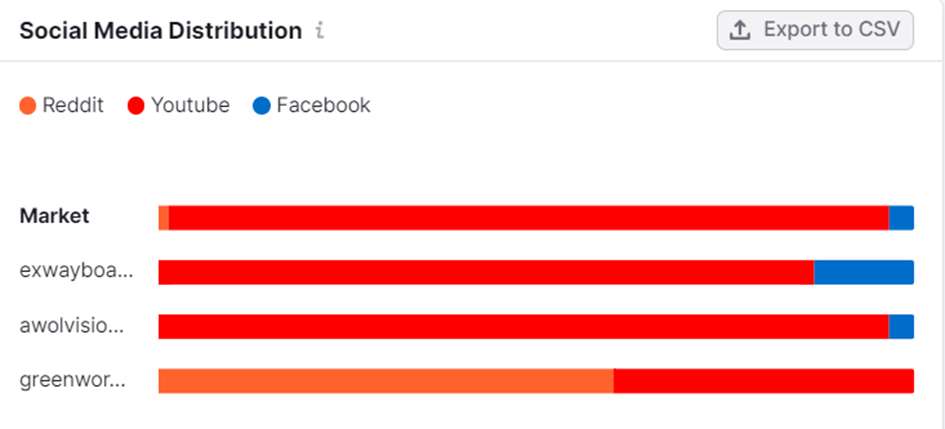Toggle the Youtube legend label
This screenshot has height=429, width=945.
coord(190,105)
